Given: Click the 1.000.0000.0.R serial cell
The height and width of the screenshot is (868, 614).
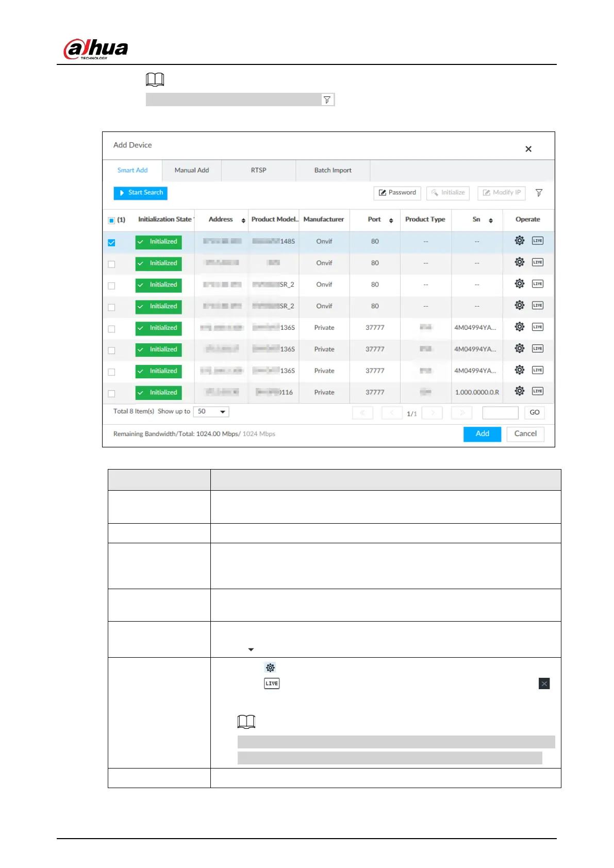Looking at the screenshot, I should click(477, 393).
